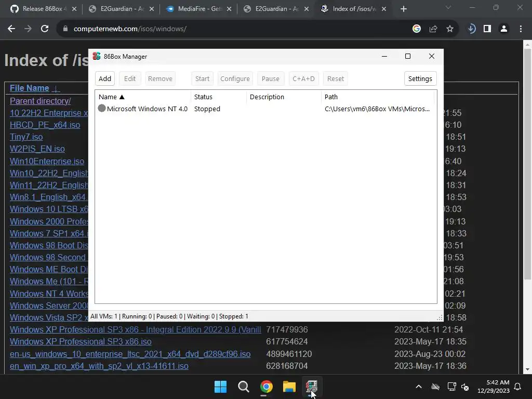The width and height of the screenshot is (532, 399).
Task: Go back in the Chrome browser
Action: point(11,29)
